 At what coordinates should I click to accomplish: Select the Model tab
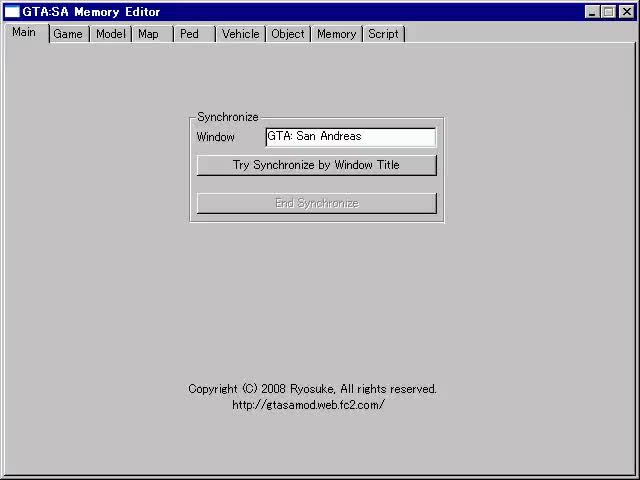[x=111, y=34]
